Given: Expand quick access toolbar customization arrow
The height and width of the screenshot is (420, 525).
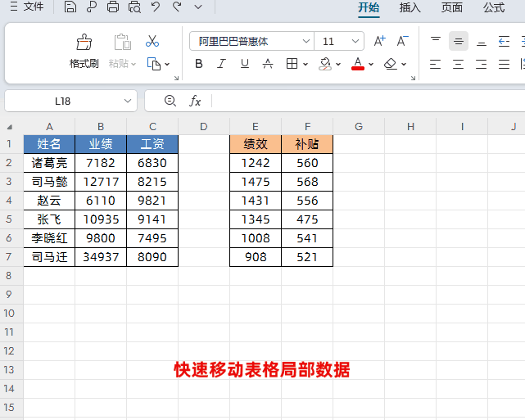Looking at the screenshot, I should pos(198,7).
